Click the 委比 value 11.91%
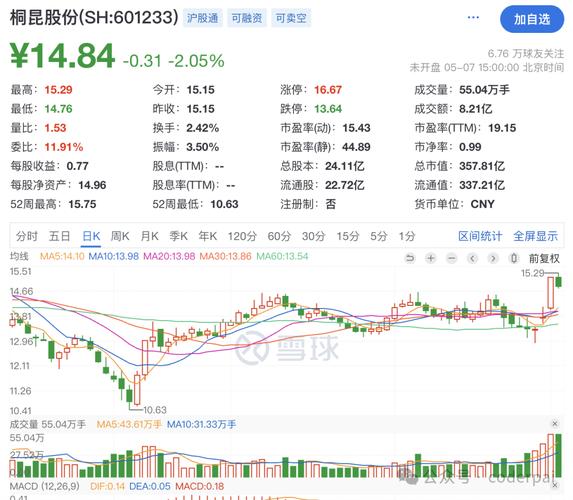 point(64,147)
